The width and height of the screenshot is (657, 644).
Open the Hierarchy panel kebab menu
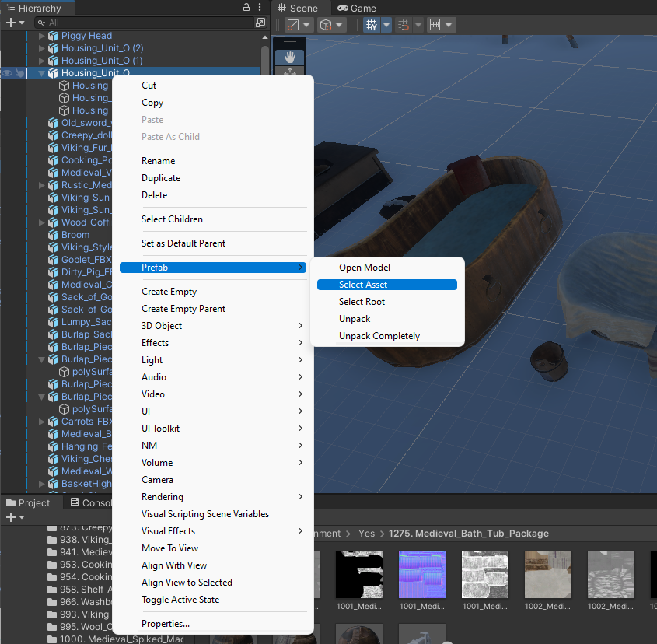click(260, 7)
